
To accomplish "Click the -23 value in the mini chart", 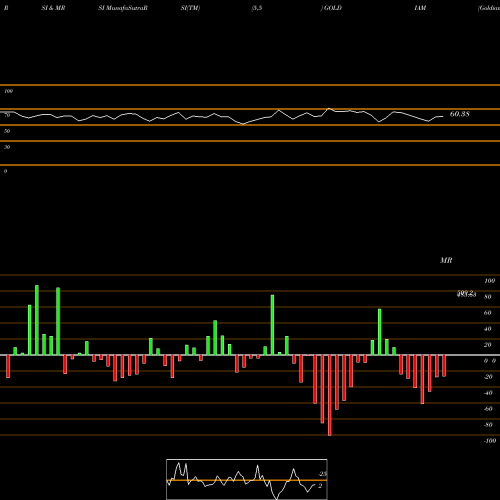I will [x=323, y=474].
